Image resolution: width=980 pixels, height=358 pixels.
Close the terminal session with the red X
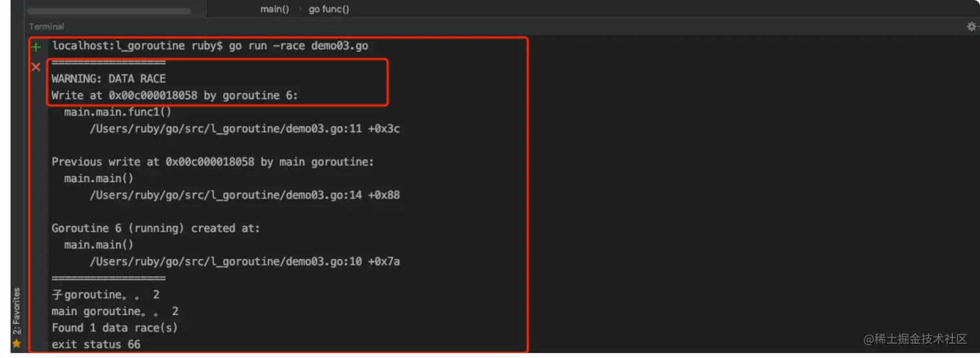pyautogui.click(x=36, y=67)
